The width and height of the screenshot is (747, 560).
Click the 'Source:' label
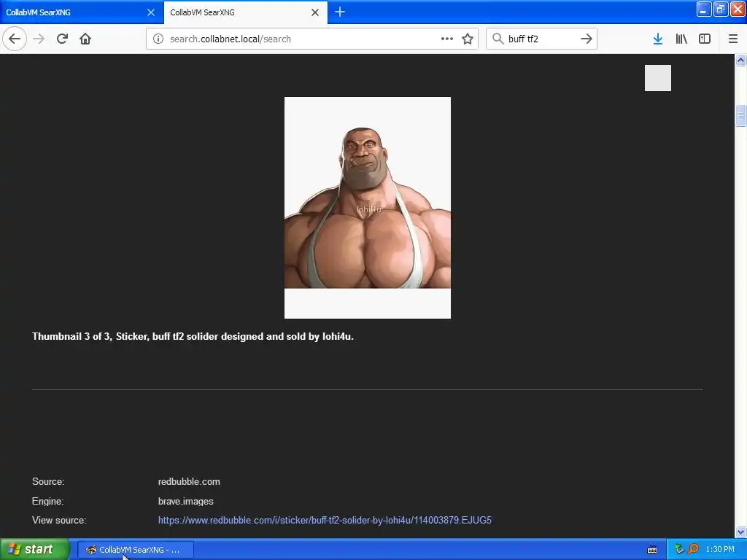[48, 481]
